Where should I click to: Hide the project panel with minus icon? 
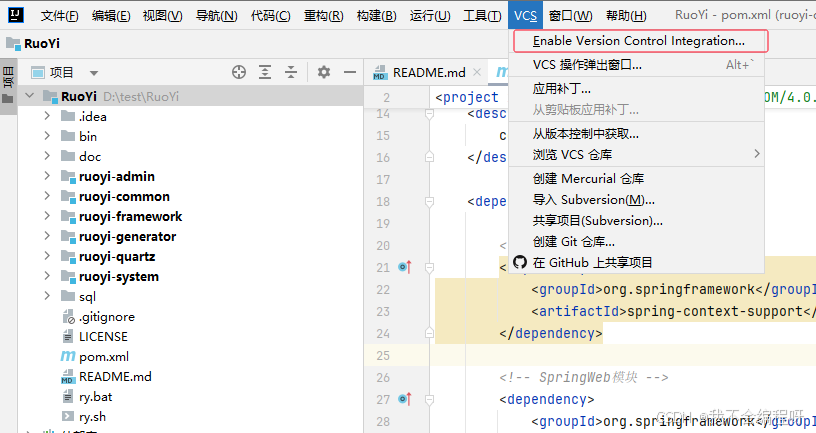[x=350, y=72]
